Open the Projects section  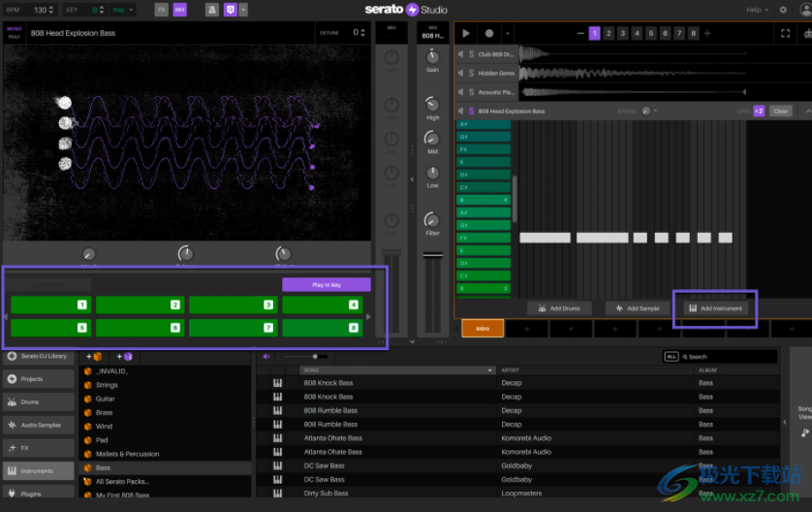click(39, 379)
